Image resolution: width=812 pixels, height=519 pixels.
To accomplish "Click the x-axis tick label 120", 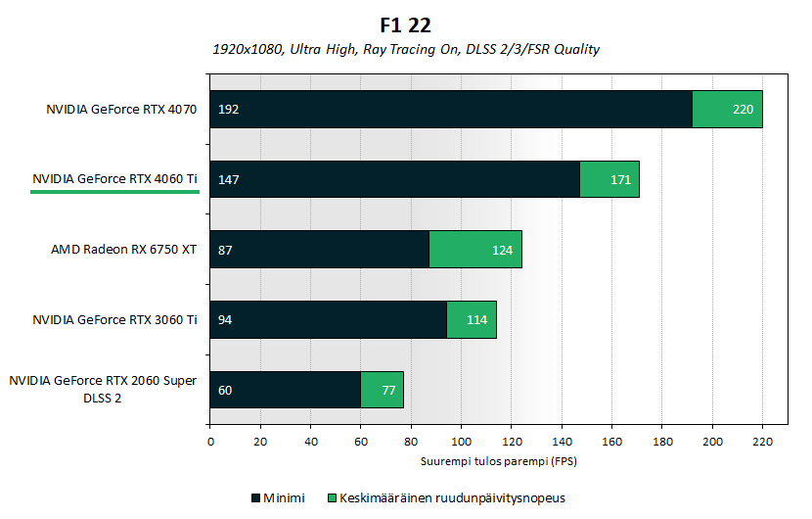I will pos(512,442).
